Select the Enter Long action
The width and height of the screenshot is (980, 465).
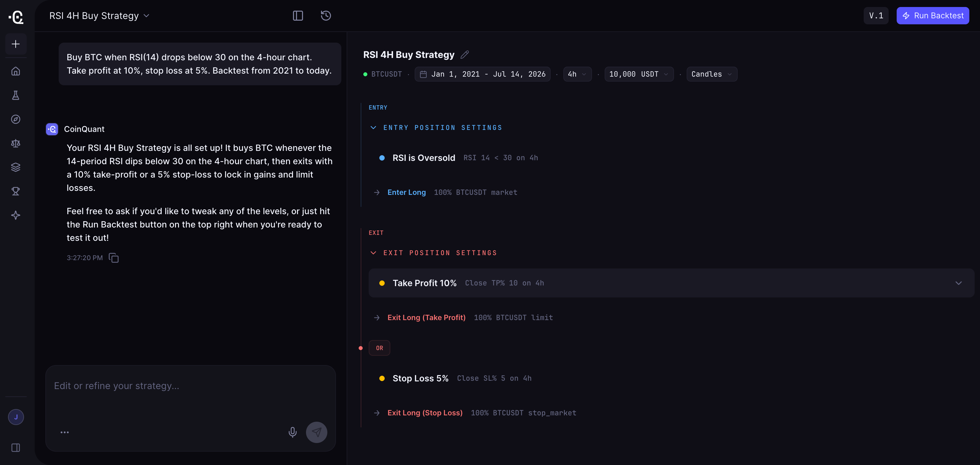point(406,193)
